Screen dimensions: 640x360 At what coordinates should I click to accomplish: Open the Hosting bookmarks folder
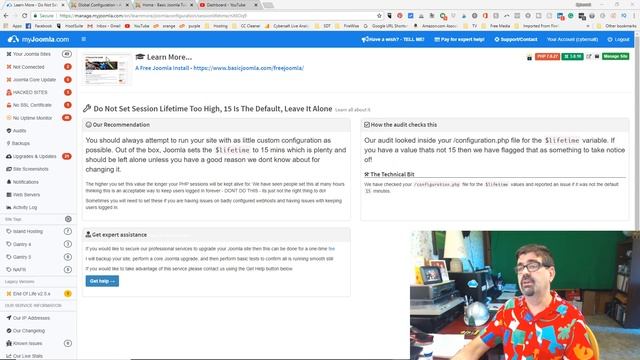coord(217,26)
